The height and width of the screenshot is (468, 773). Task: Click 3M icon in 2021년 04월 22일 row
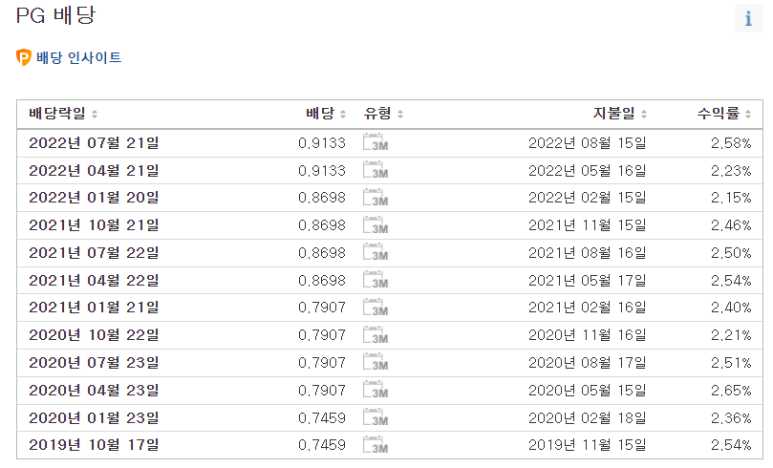375,280
